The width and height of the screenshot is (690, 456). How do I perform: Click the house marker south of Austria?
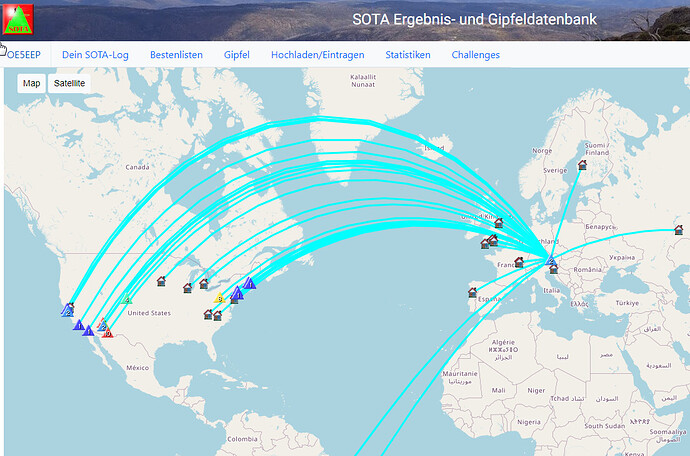554,268
